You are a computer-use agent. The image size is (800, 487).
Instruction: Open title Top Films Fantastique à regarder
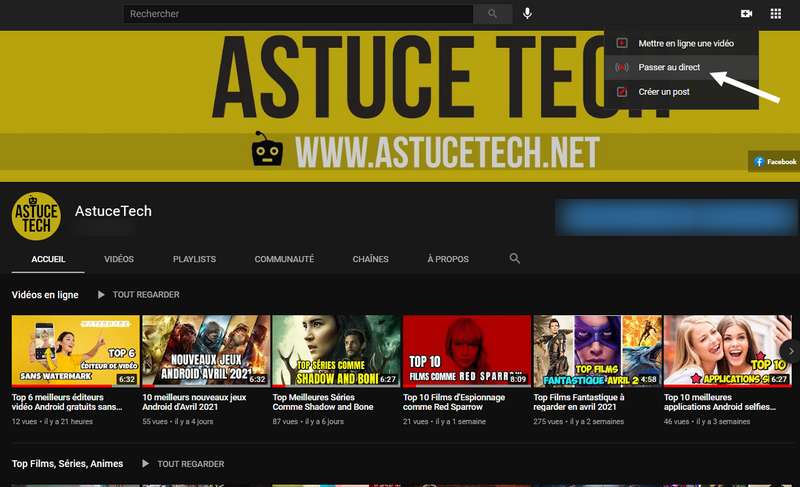[x=579, y=402]
